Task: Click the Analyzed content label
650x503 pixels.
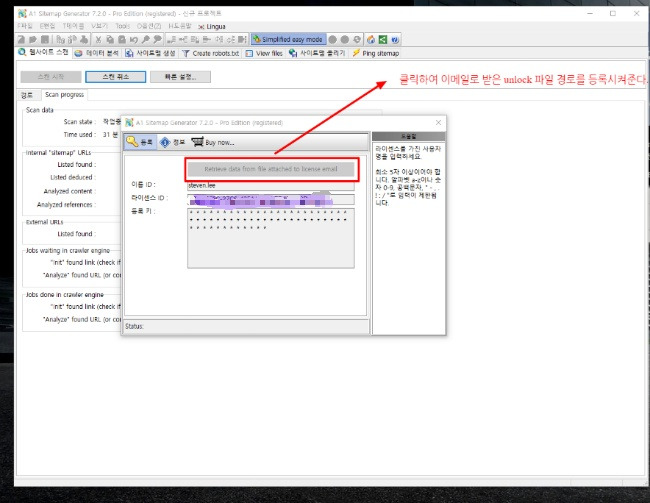Action: tap(70, 191)
